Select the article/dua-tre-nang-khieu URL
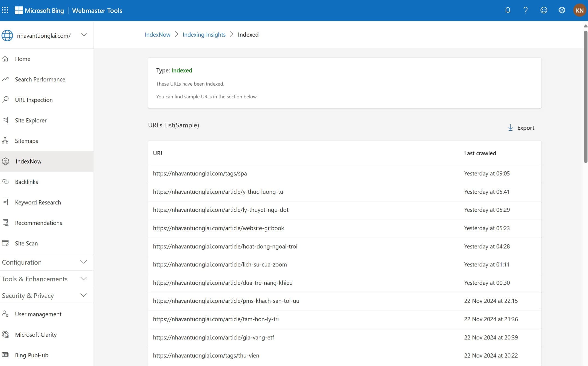Viewport: 588px width, 366px height. point(222,283)
